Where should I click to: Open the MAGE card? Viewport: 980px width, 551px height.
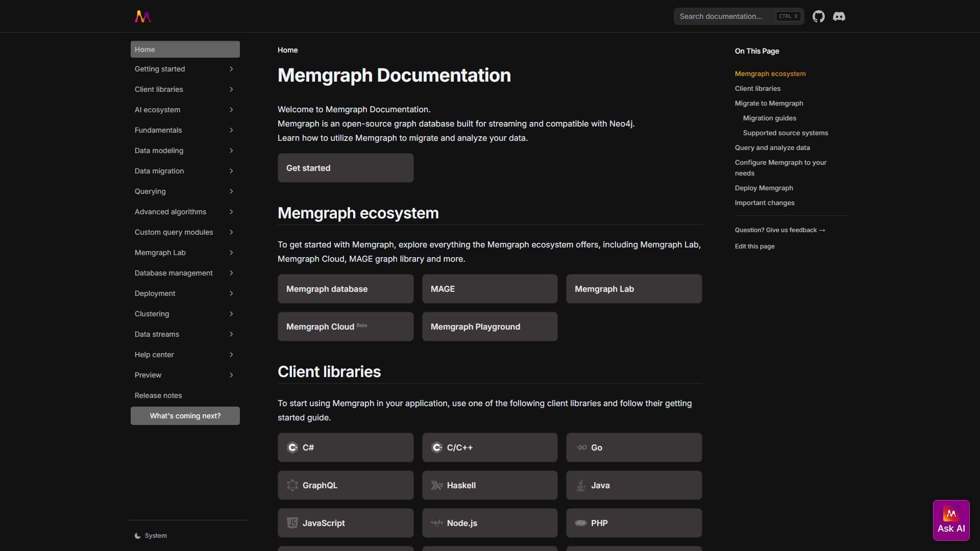[x=489, y=289]
